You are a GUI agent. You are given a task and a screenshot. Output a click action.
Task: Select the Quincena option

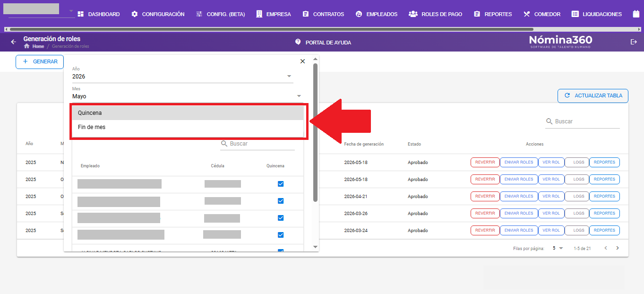(x=188, y=113)
